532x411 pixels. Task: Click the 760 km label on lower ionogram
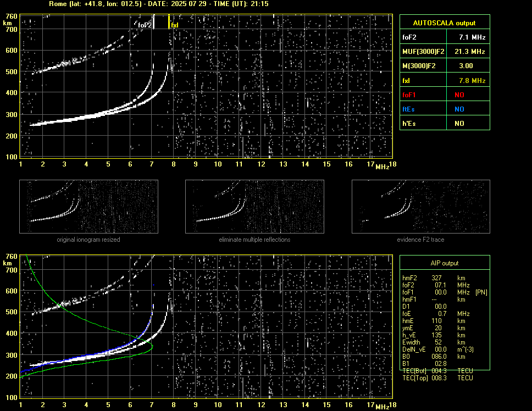pos(11,257)
